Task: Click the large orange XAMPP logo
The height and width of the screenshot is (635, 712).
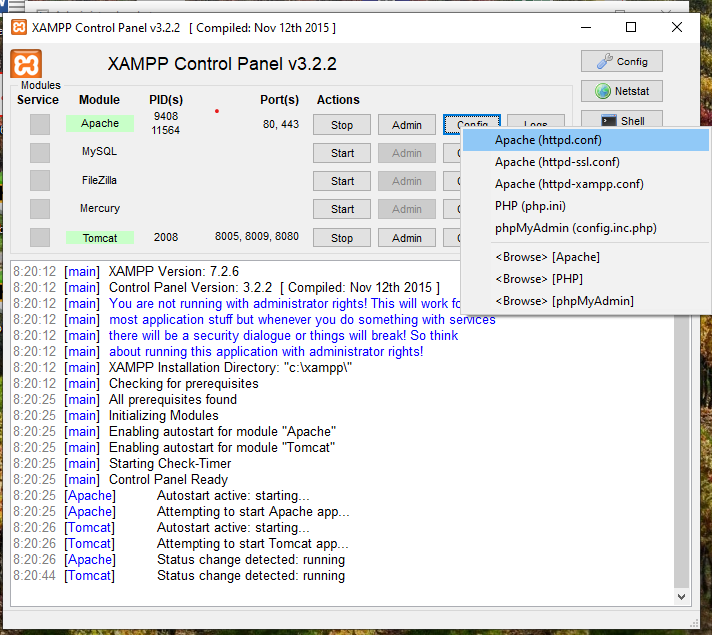Action: (26, 64)
